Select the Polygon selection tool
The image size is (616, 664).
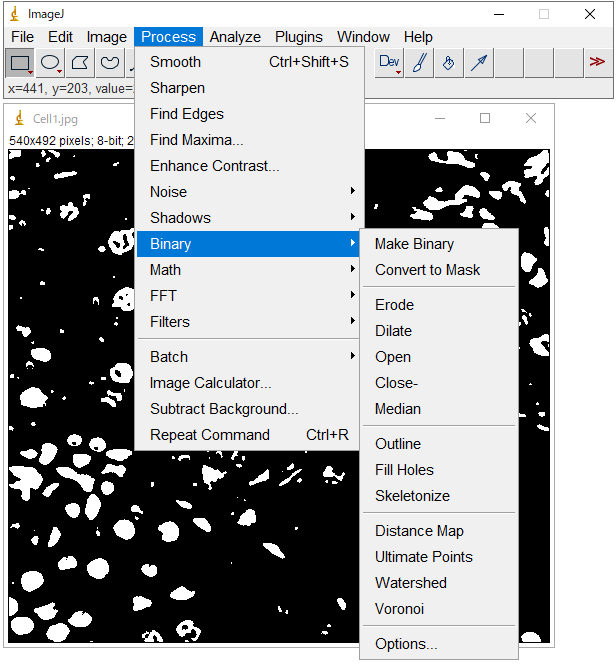click(x=80, y=63)
